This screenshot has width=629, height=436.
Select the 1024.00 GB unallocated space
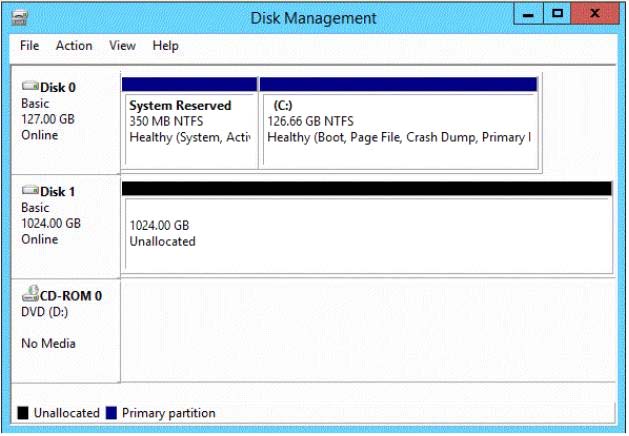click(x=366, y=235)
